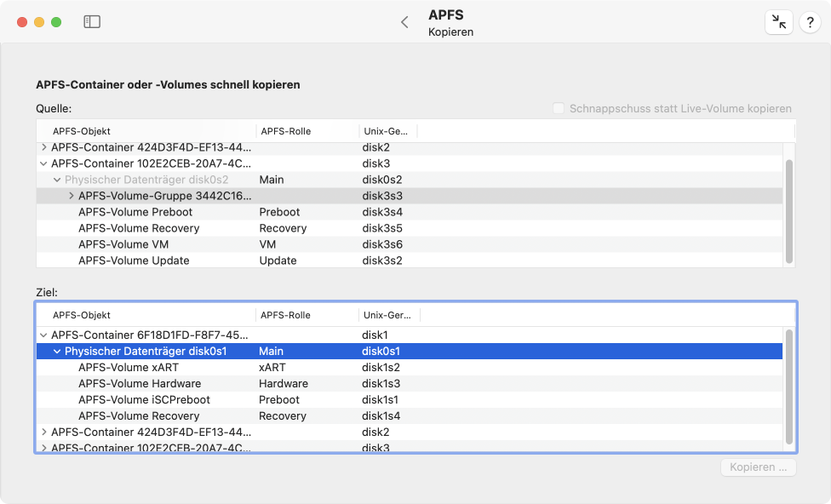Go back with the left chevron

click(405, 22)
